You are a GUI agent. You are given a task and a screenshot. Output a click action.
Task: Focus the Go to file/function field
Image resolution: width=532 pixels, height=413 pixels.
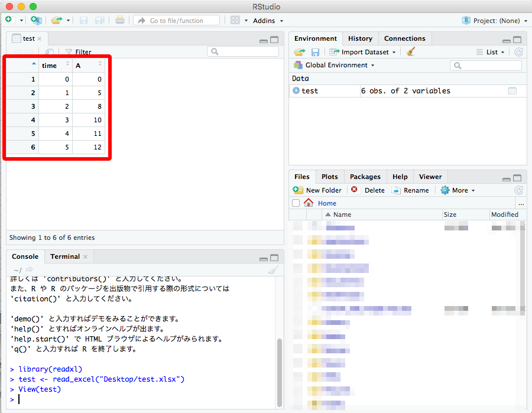click(x=176, y=20)
